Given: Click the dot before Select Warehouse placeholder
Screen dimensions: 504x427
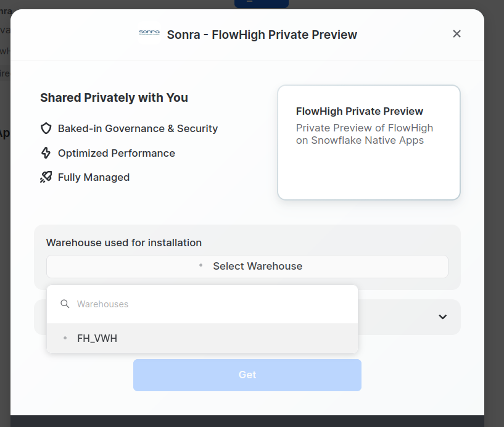Looking at the screenshot, I should click(200, 266).
